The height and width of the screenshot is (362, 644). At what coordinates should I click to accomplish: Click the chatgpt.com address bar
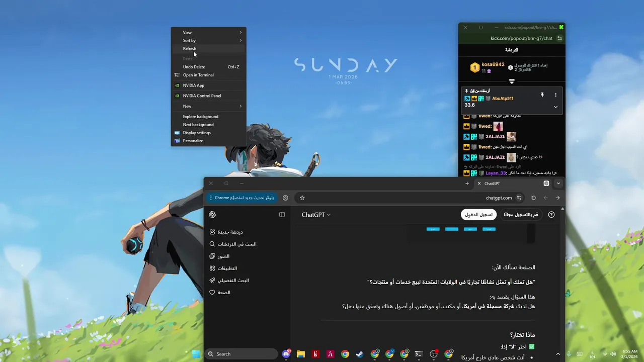(x=410, y=198)
